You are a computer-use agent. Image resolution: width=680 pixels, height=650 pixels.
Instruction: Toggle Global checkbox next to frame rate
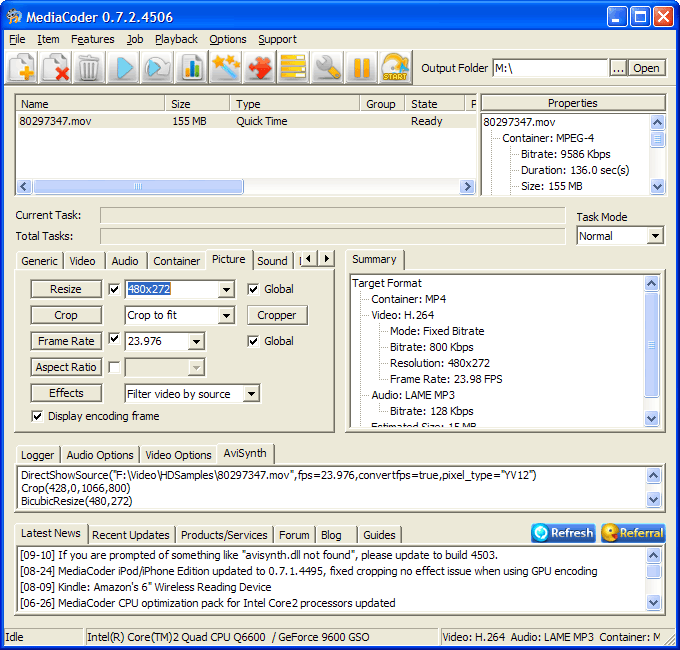tap(253, 341)
